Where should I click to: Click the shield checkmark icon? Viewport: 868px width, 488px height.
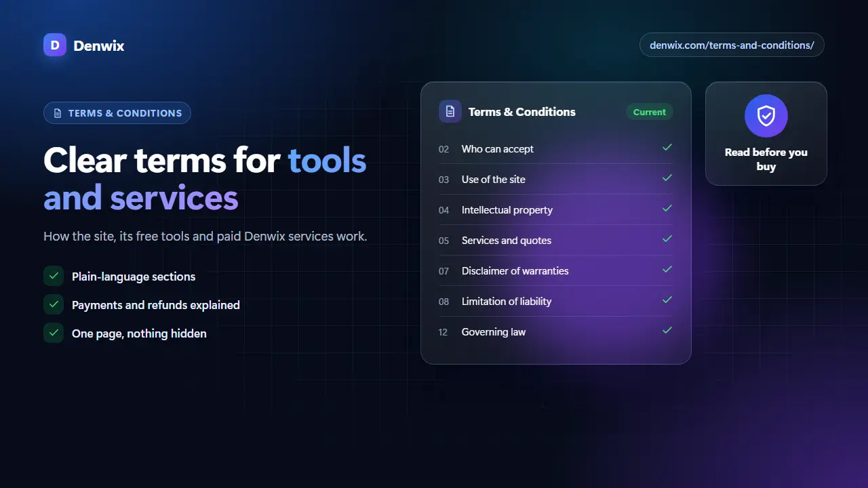point(766,116)
